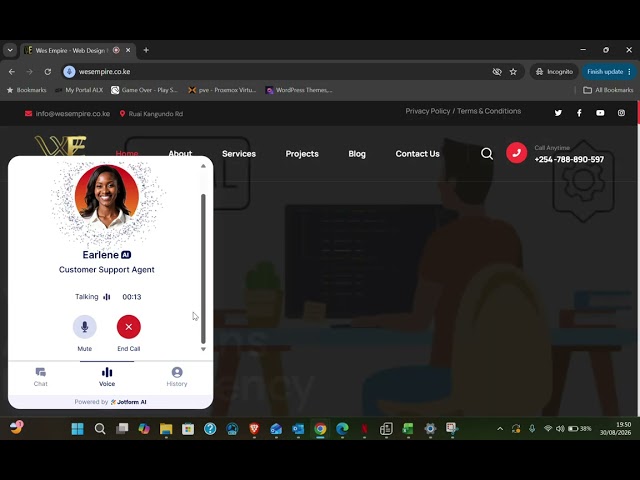Open the WordPress Themes bookmark
The width and height of the screenshot is (640, 480).
tap(299, 90)
